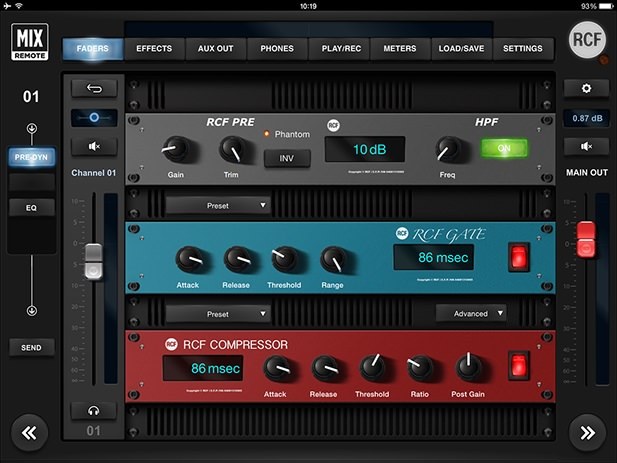617x463 pixels.
Task: Switch to the EFFECTS tab
Action: click(x=154, y=48)
